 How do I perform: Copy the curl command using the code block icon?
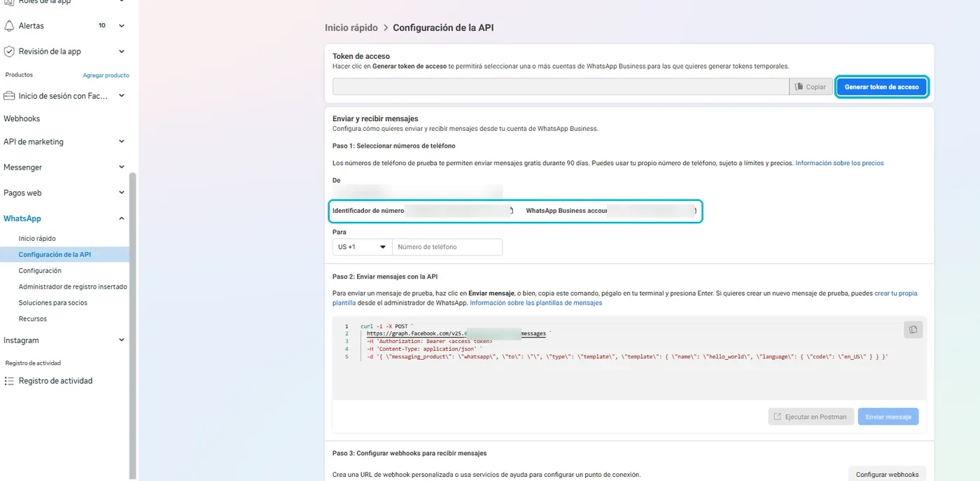point(913,329)
